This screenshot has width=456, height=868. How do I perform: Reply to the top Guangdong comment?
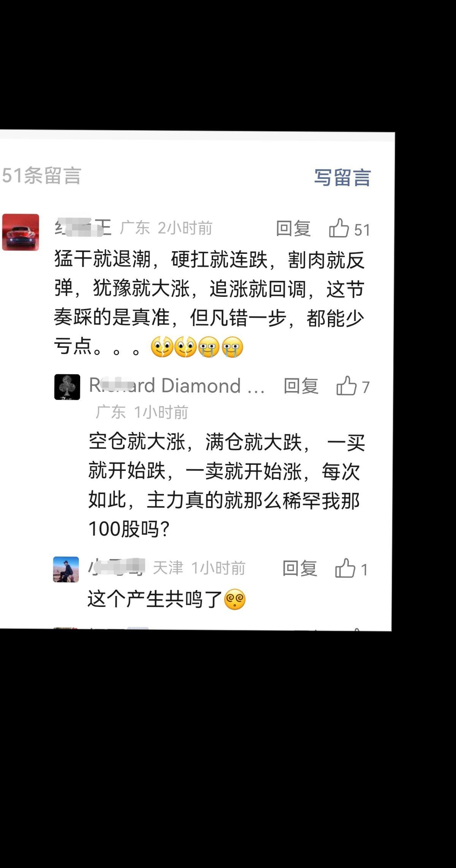(x=293, y=228)
